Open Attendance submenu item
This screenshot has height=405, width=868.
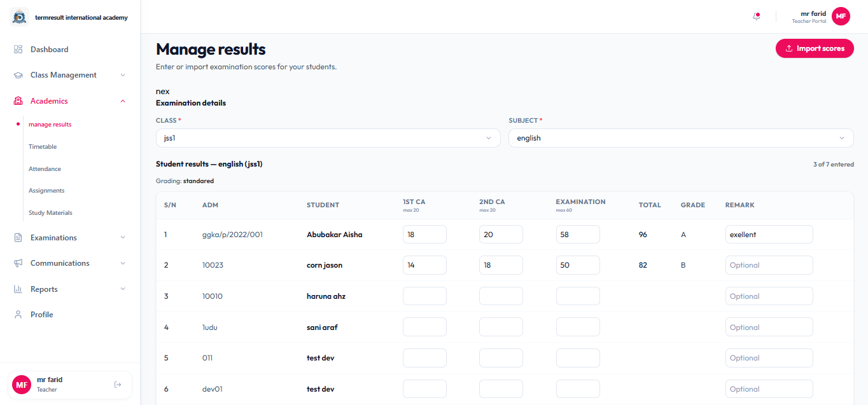(x=45, y=169)
